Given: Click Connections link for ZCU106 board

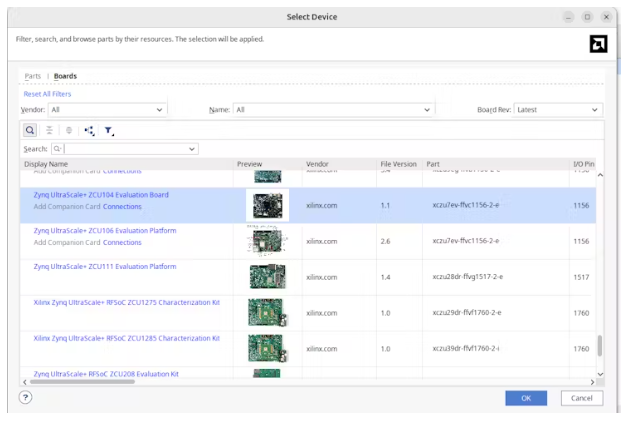Looking at the screenshot, I should coord(123,243).
